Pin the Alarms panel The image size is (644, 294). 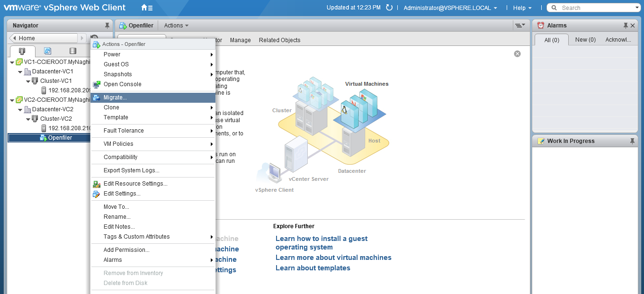point(626,26)
